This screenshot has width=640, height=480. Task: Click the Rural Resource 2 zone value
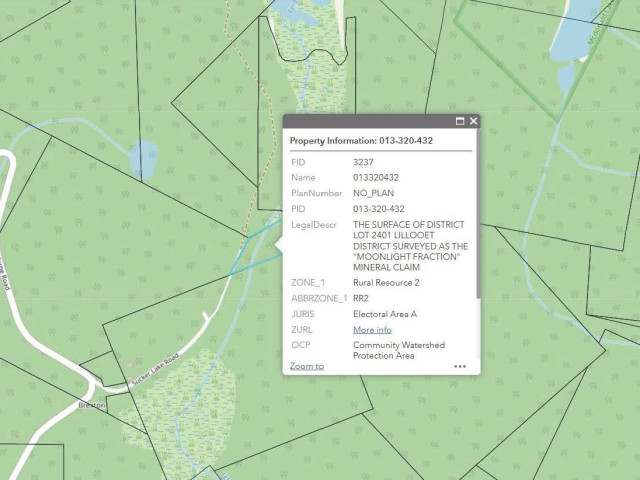click(386, 283)
